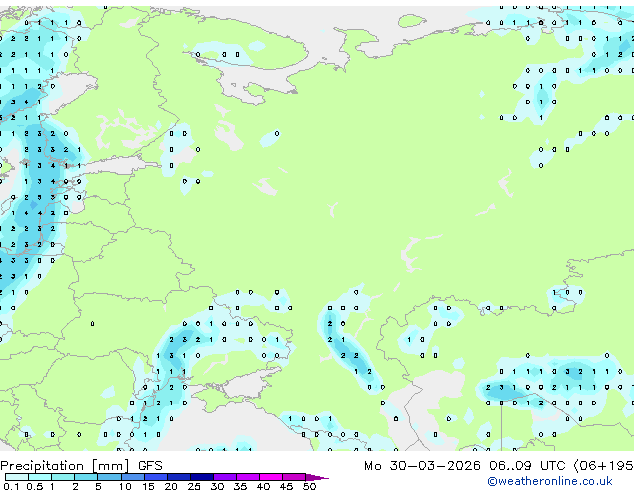Click legend tick label "0.5"

[34, 486]
